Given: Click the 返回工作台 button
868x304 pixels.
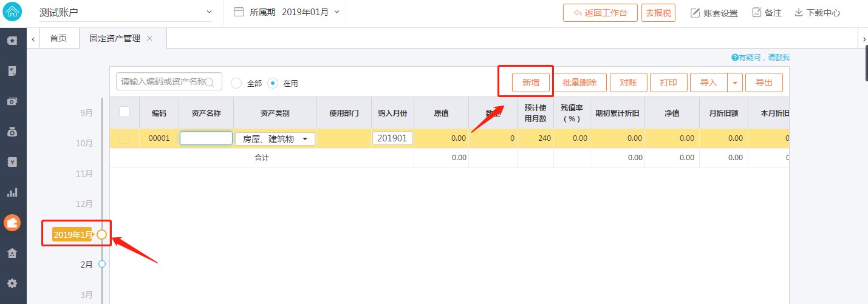Looking at the screenshot, I should 600,13.
